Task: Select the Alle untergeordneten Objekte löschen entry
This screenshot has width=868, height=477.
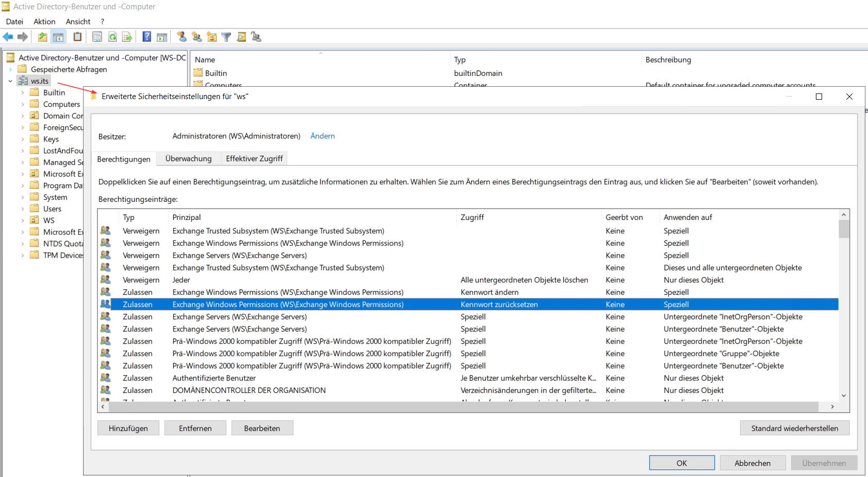Action: (468, 280)
